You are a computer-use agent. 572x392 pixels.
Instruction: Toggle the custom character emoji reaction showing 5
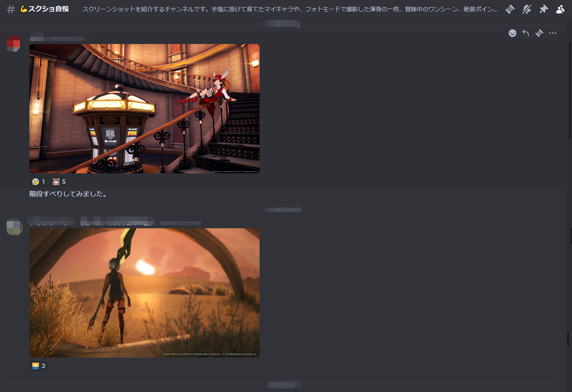(x=59, y=182)
